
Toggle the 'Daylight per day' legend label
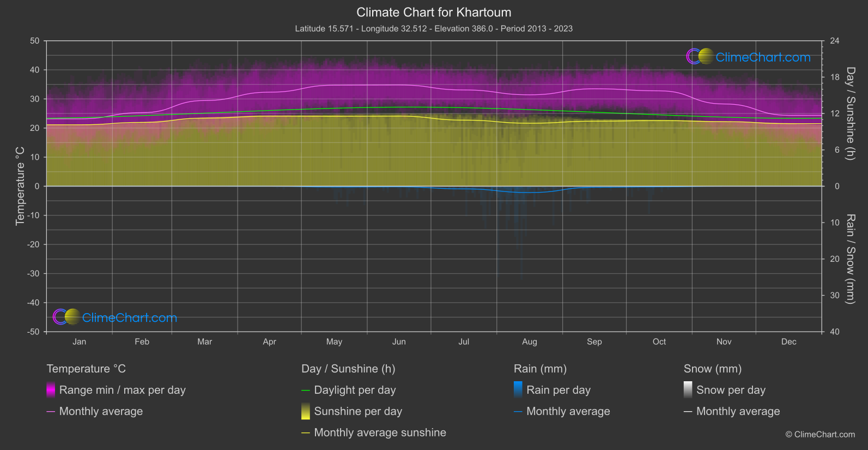pyautogui.click(x=355, y=390)
